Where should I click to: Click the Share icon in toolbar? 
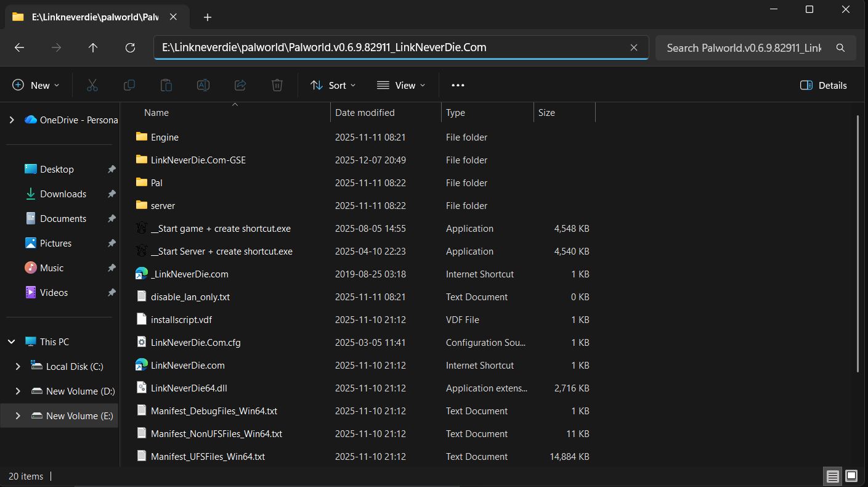[x=240, y=85]
